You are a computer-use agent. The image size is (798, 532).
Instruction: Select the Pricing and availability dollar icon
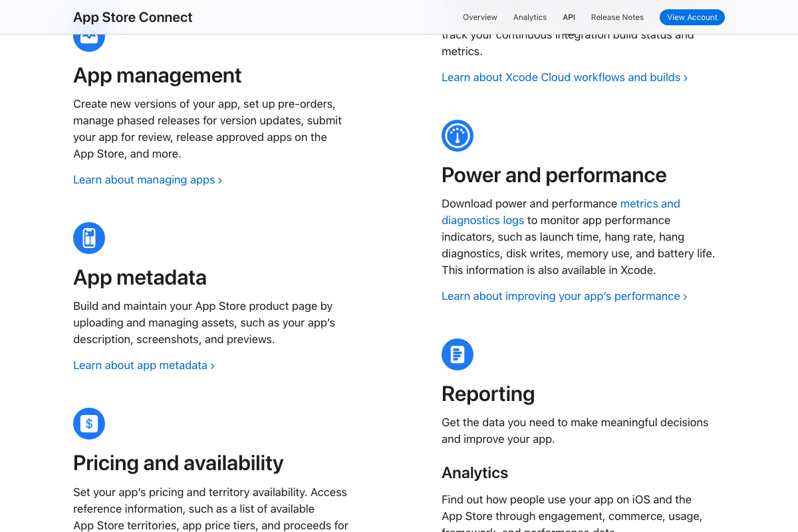click(x=89, y=424)
